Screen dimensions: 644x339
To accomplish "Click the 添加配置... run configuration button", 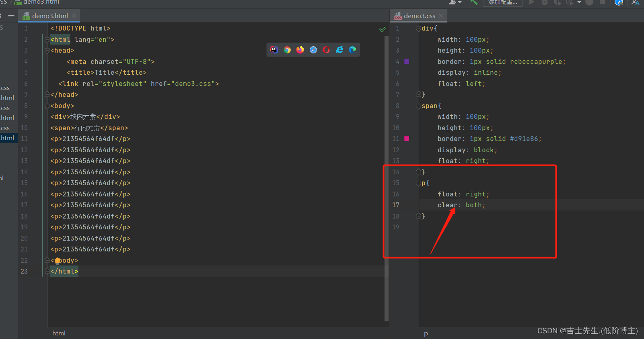I will pyautogui.click(x=503, y=2).
